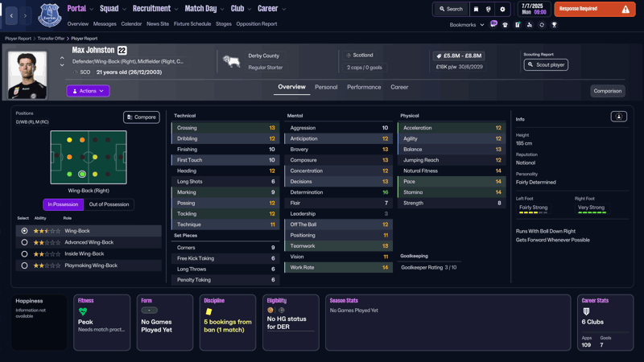Click the Scotland nationality link
The height and width of the screenshot is (362, 644).
[363, 55]
